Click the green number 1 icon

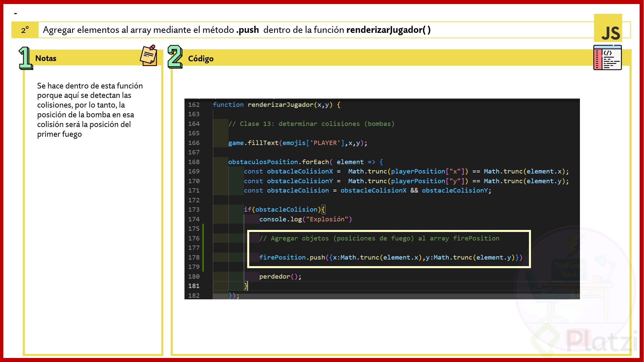(25, 58)
